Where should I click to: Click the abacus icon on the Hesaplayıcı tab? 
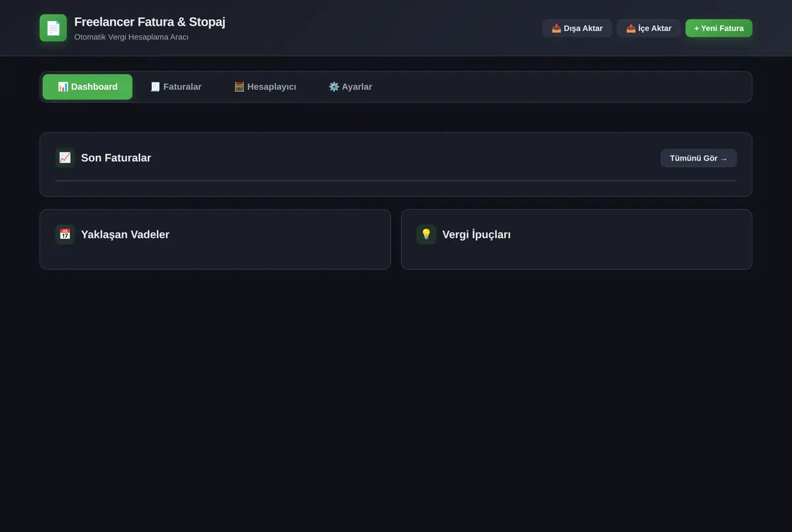pos(239,86)
